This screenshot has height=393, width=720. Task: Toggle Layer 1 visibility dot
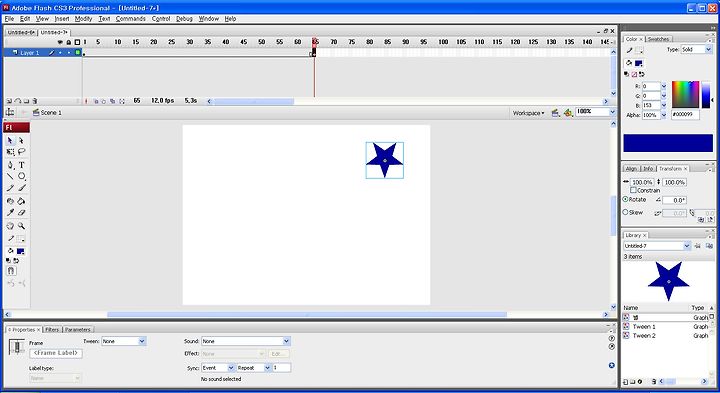click(x=60, y=53)
